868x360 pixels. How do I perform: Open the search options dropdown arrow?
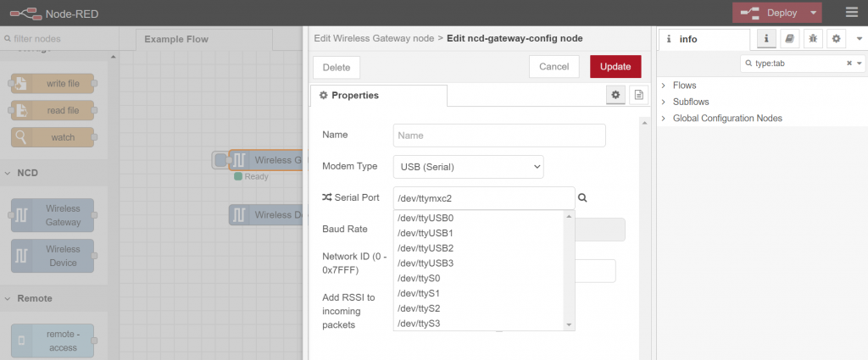860,64
